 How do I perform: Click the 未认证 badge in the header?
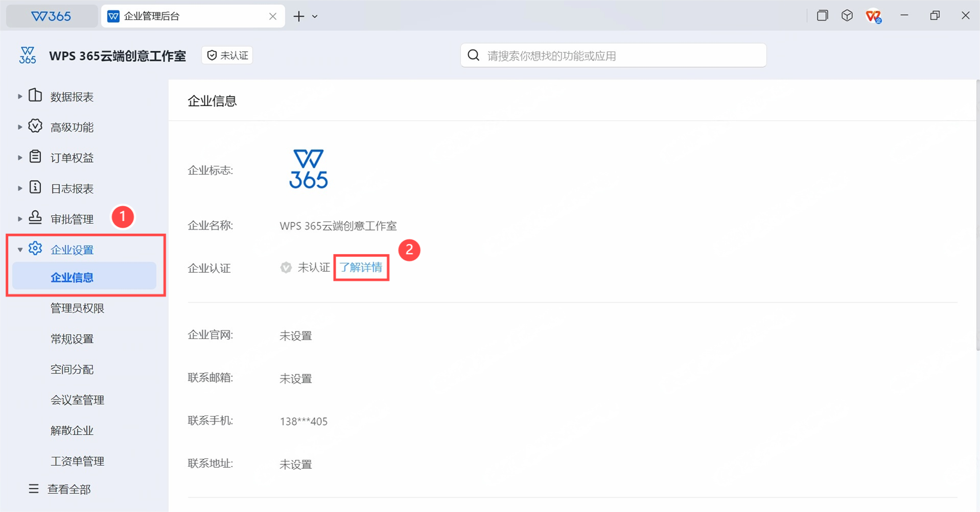click(x=227, y=55)
